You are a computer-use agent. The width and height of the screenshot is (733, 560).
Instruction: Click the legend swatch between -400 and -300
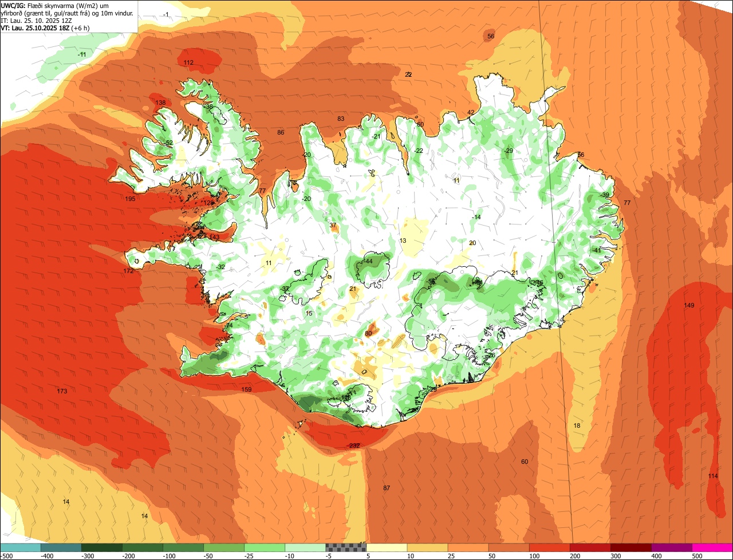click(x=61, y=548)
